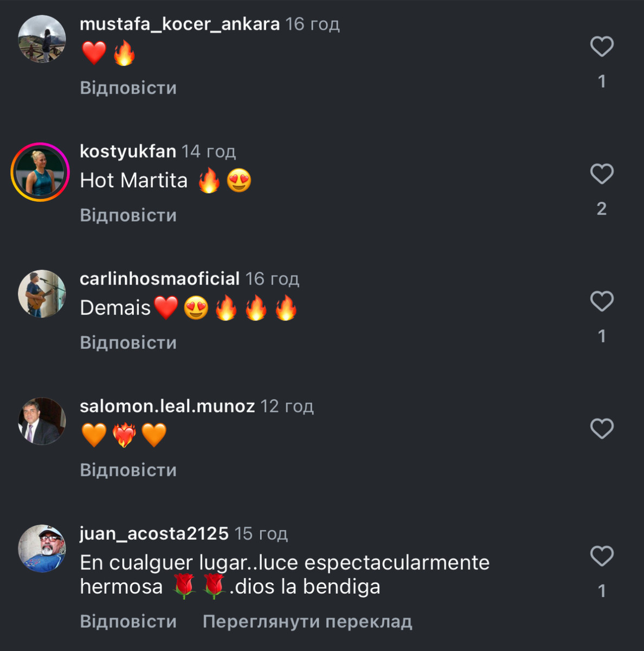Viewport: 644px width, 651px height.
Task: Open the salomon.leal.munoz username link
Action: click(x=167, y=406)
